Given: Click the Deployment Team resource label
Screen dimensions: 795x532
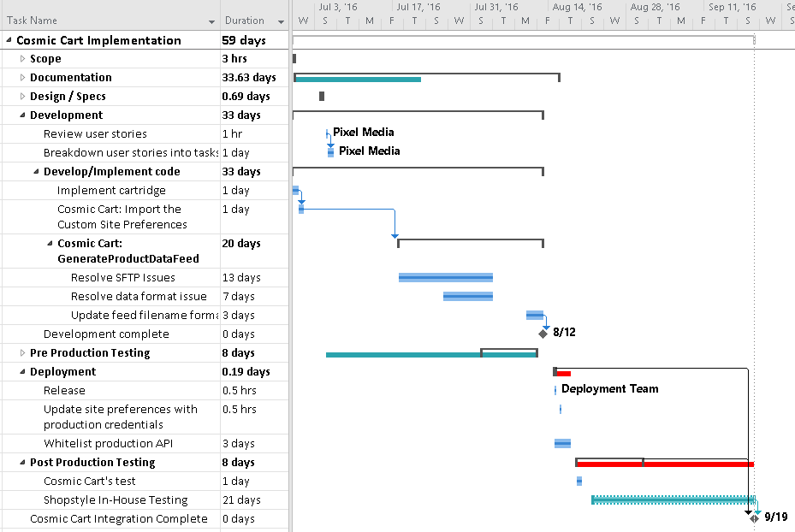Looking at the screenshot, I should [610, 388].
